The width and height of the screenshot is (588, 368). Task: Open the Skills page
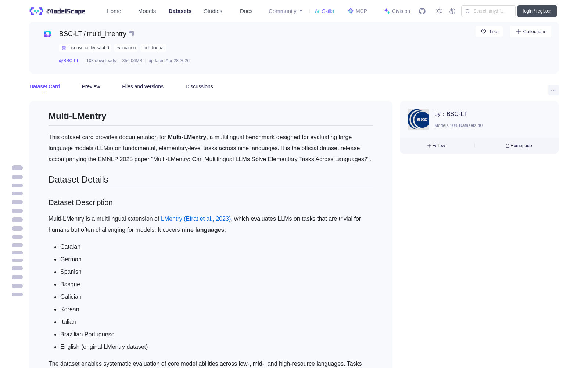tap(325, 11)
